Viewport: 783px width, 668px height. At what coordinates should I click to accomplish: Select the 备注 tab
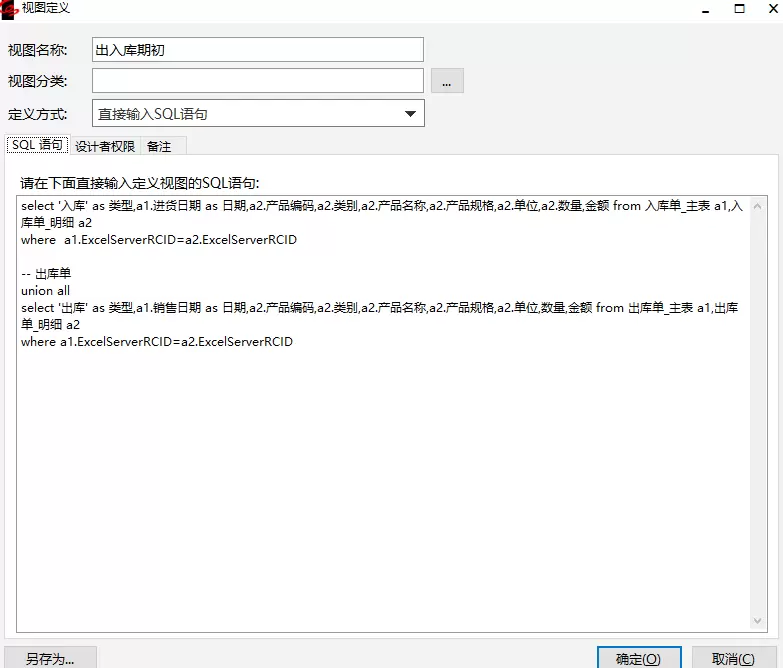[x=159, y=146]
